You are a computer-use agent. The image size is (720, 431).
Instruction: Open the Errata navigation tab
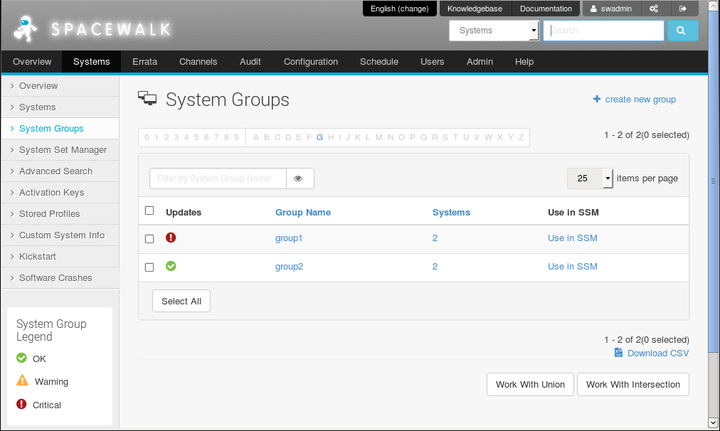(x=145, y=62)
